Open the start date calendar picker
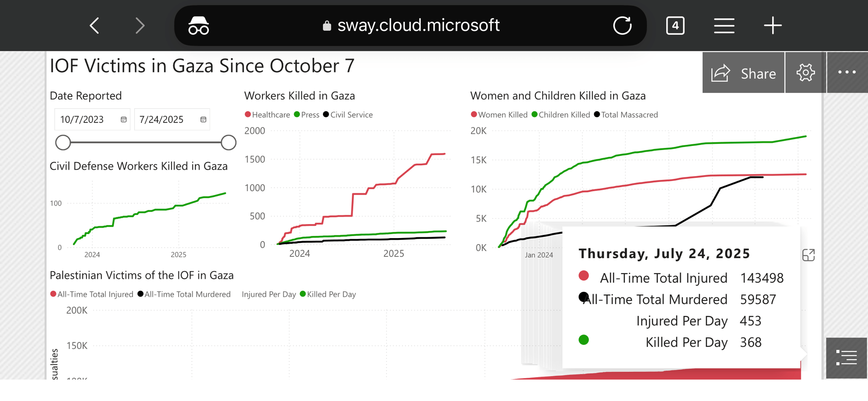 coord(124,119)
